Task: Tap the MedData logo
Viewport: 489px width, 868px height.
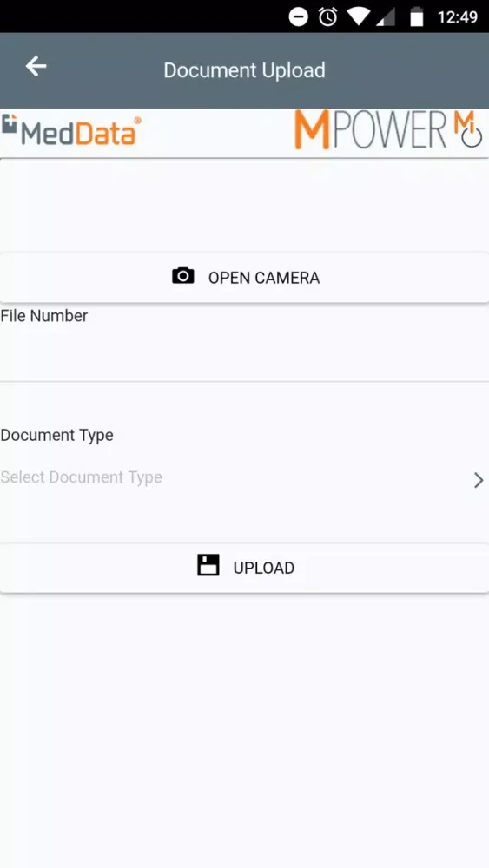Action: 71,130
